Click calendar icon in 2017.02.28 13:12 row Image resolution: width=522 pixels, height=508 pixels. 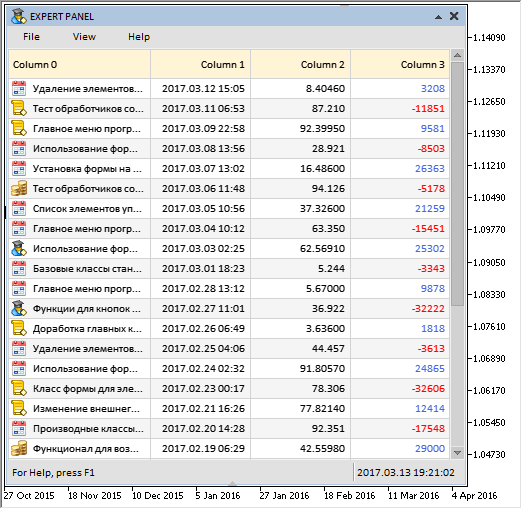point(19,288)
